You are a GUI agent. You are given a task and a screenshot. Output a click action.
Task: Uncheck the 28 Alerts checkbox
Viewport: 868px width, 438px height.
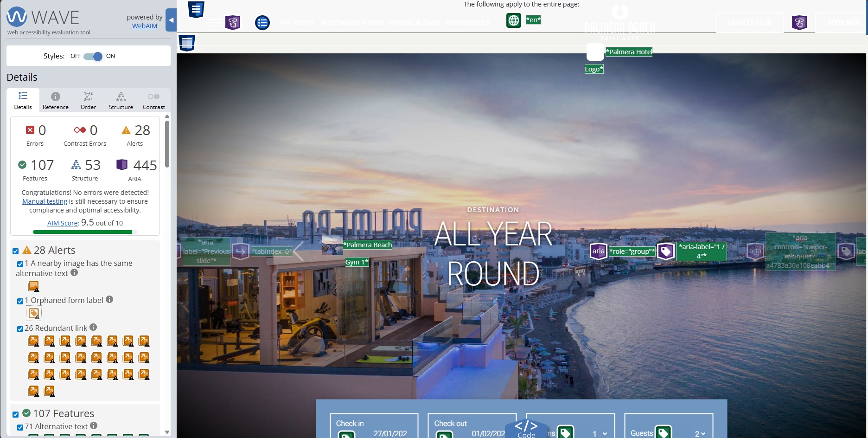point(16,251)
